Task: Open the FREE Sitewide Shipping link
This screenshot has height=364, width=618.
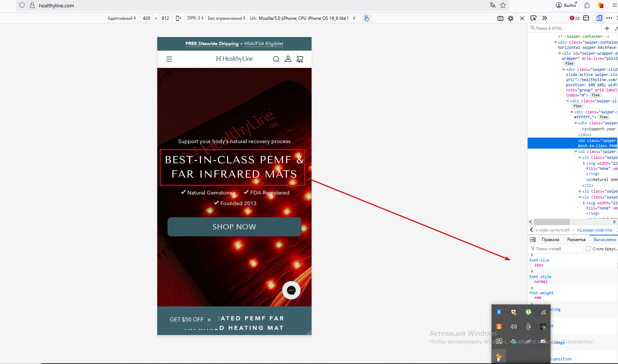Action: 212,44
